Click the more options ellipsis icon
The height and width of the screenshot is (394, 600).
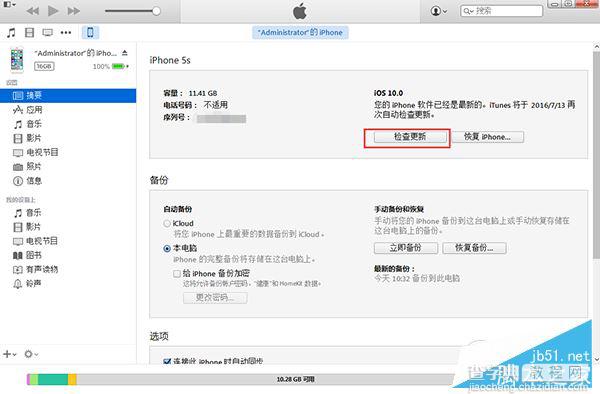[x=66, y=33]
